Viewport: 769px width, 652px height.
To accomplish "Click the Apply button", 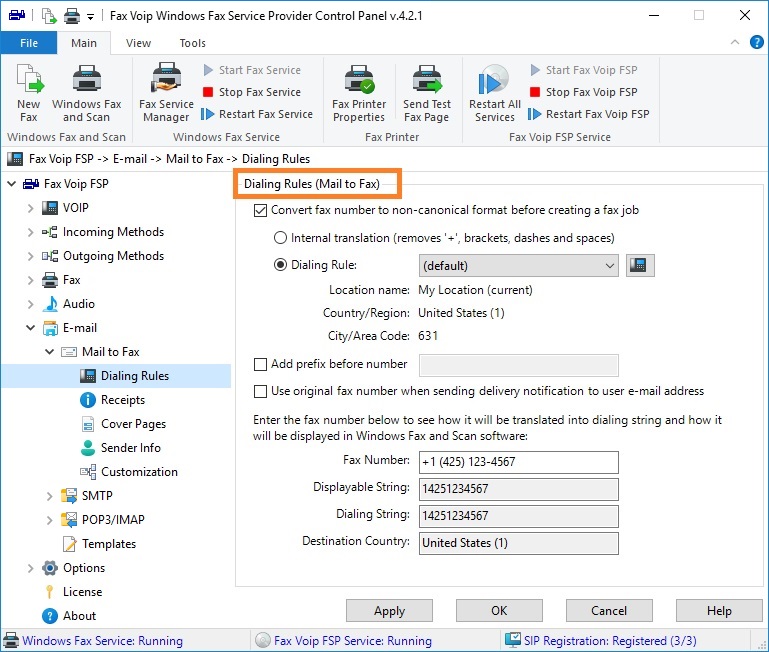I will coord(389,611).
